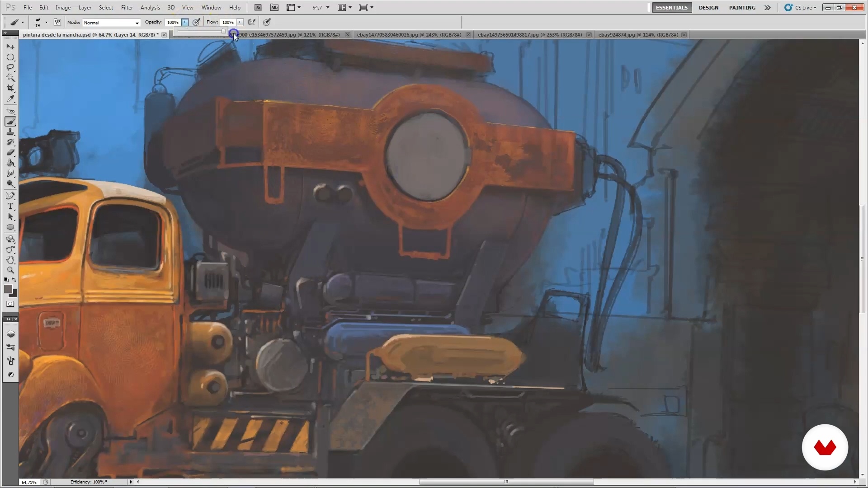Image resolution: width=868 pixels, height=488 pixels.
Task: Select the Dodge tool
Action: tap(10, 183)
